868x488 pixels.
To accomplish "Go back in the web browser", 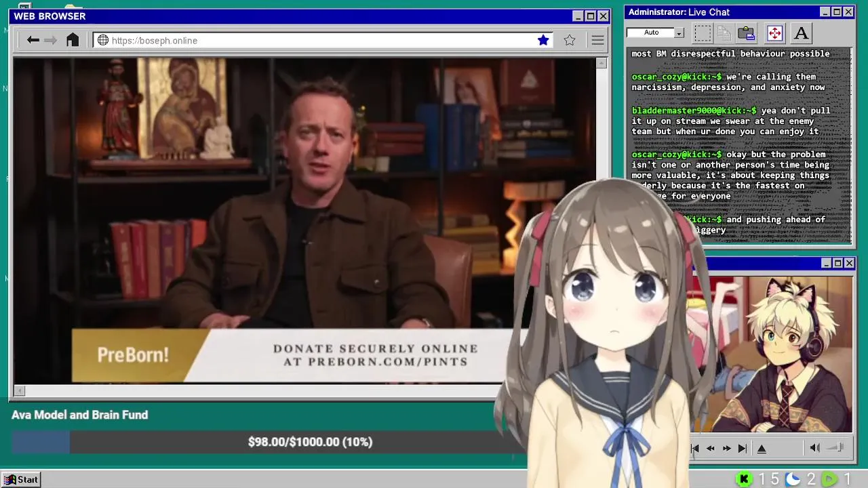I will [33, 41].
